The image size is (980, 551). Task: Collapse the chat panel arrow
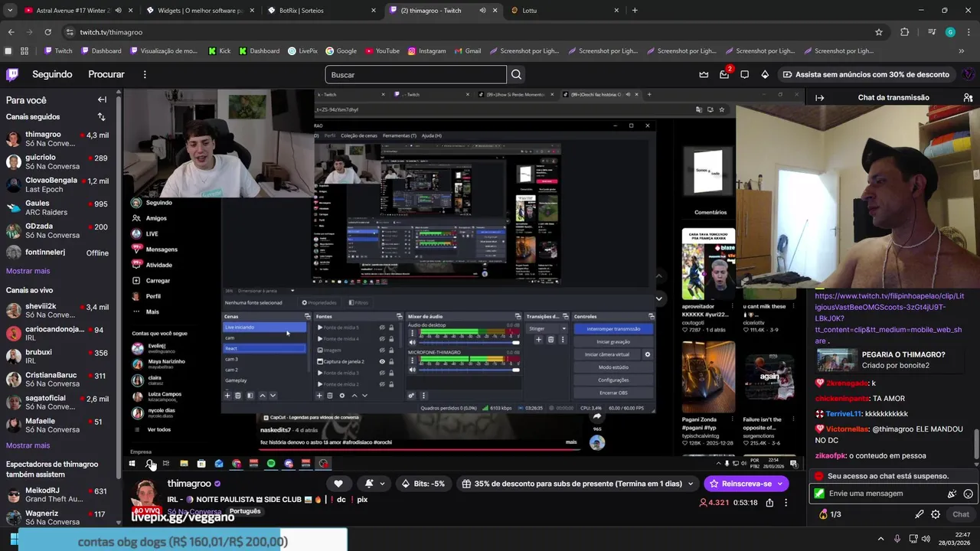[x=819, y=97]
